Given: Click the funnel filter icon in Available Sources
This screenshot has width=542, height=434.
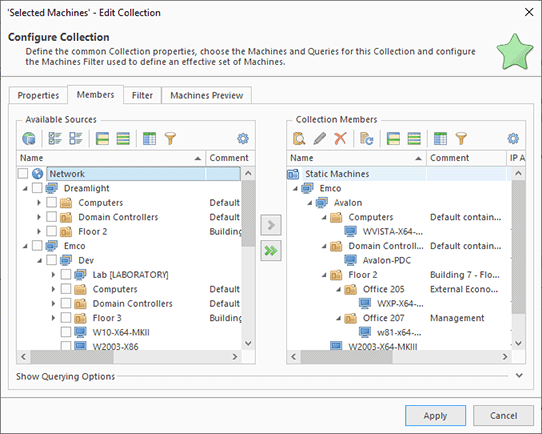Looking at the screenshot, I should pos(170,139).
